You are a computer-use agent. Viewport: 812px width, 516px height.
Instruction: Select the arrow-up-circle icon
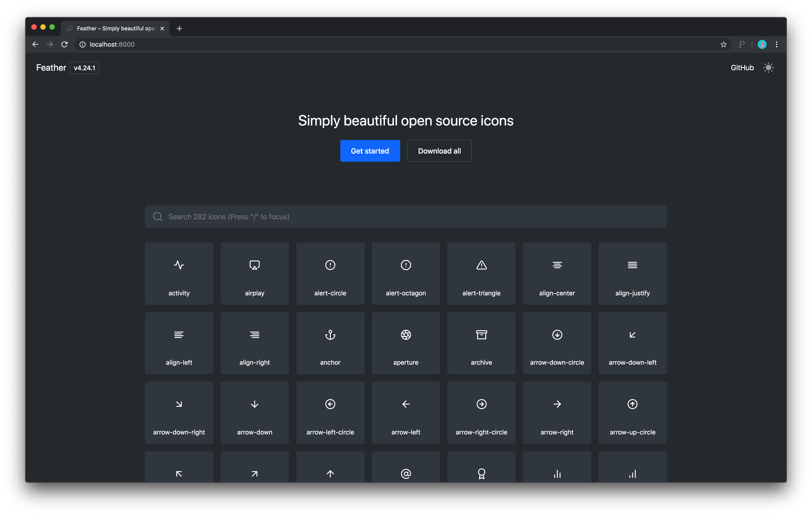coord(632,412)
